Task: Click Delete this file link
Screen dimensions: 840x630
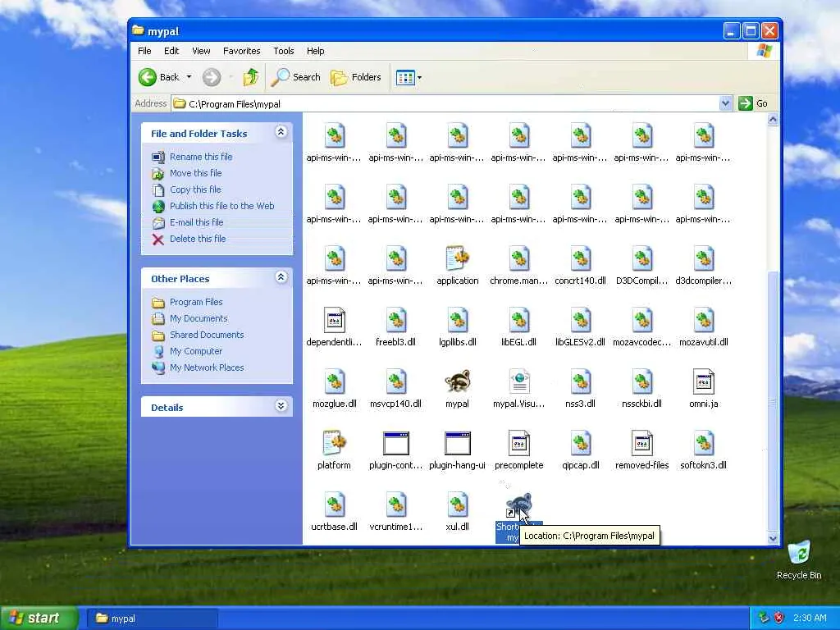Action: pos(198,239)
